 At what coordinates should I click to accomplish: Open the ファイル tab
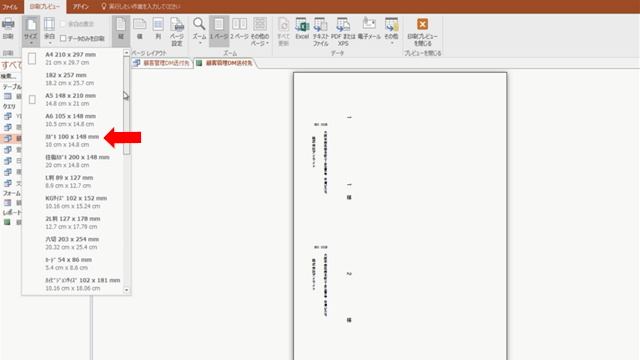pos(10,7)
